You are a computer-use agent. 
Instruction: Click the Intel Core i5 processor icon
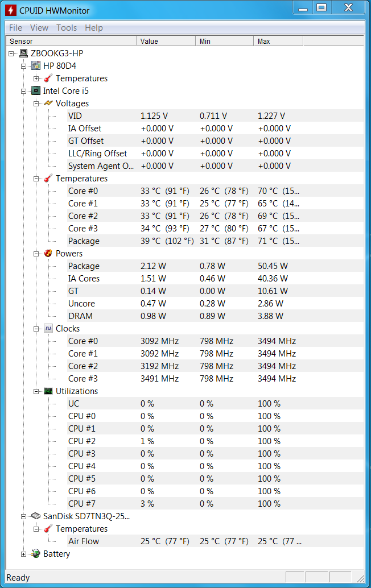(36, 91)
